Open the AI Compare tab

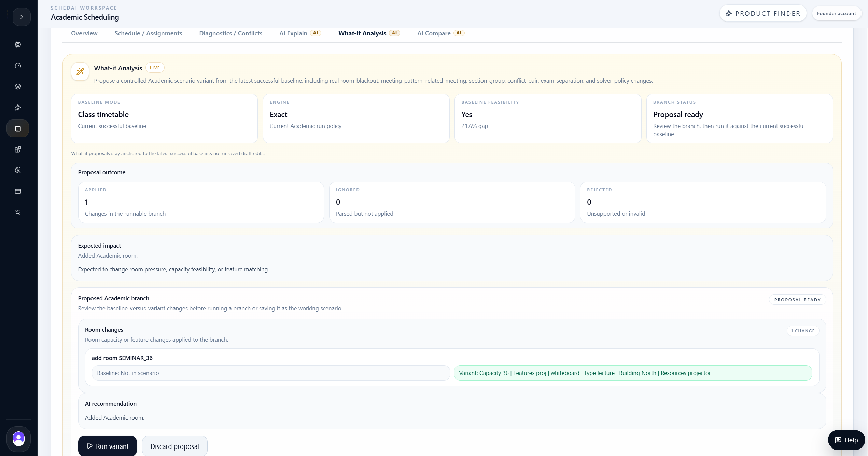point(441,33)
